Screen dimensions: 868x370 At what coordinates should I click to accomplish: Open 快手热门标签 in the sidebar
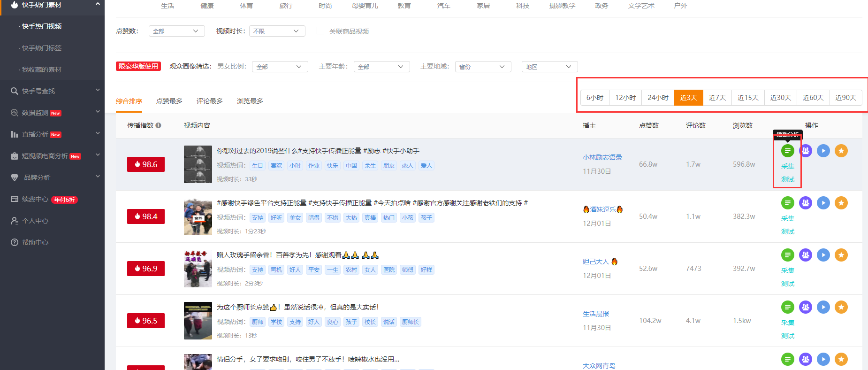[42, 48]
